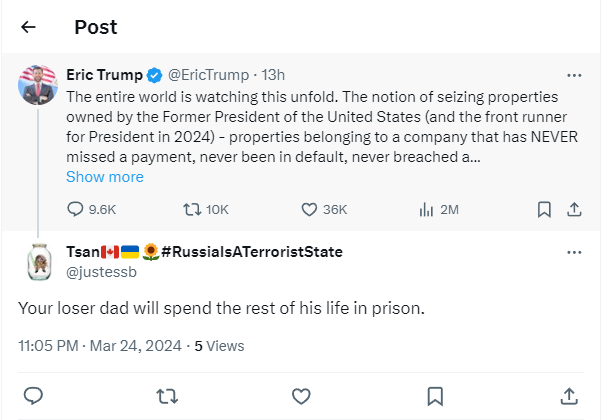Open the 11:05 PM Mar 24, 2024 timestamp

click(x=100, y=346)
